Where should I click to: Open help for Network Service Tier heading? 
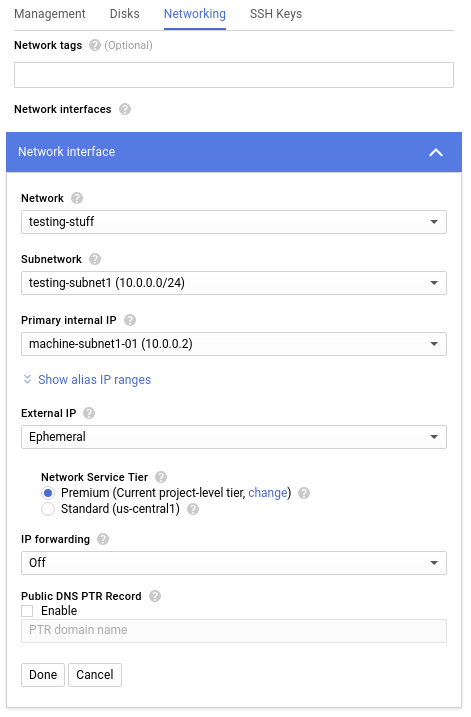(x=161, y=477)
